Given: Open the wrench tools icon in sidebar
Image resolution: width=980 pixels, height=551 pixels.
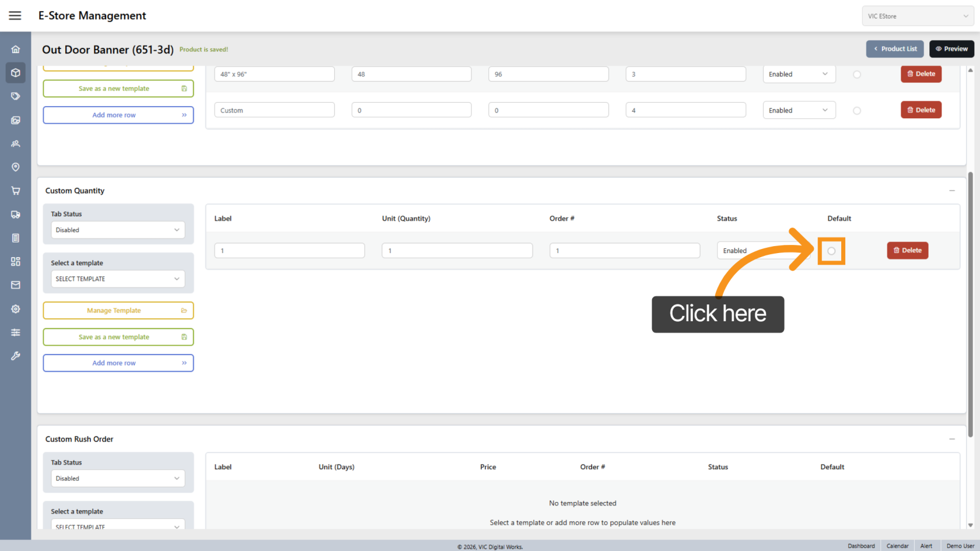Looking at the screenshot, I should 16,356.
